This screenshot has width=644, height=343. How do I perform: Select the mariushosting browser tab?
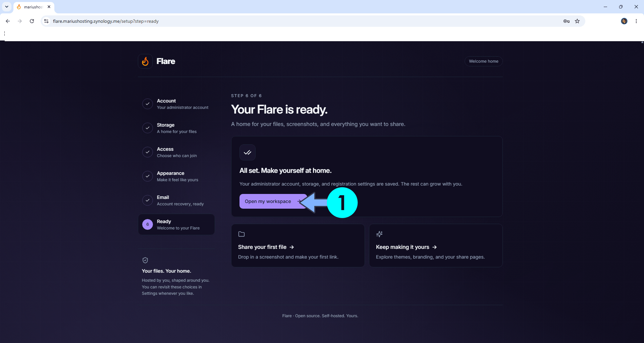coord(34,7)
